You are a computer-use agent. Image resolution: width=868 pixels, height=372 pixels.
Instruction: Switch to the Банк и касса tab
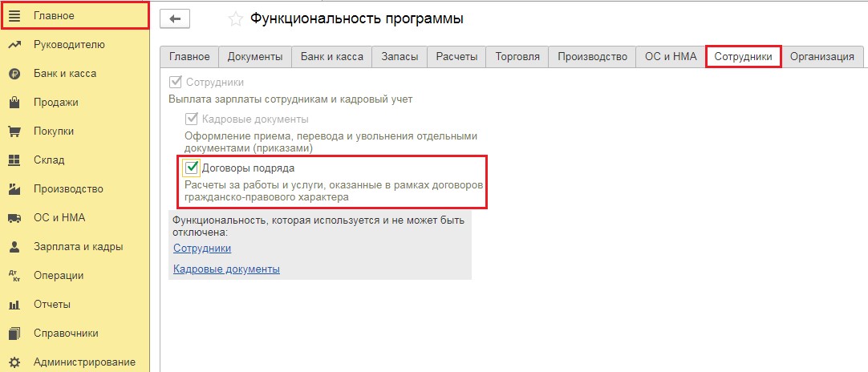click(332, 57)
